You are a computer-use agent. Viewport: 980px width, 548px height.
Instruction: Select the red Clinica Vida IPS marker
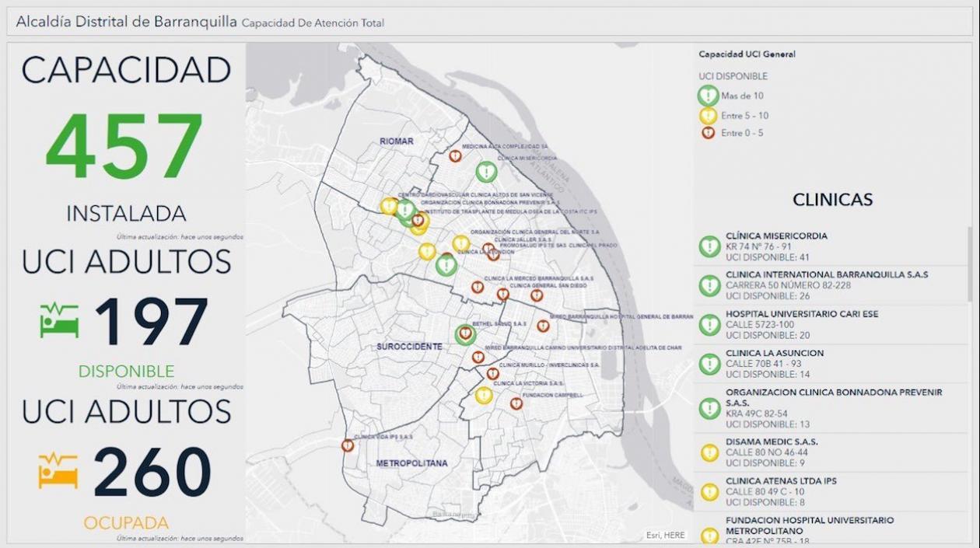tap(348, 445)
